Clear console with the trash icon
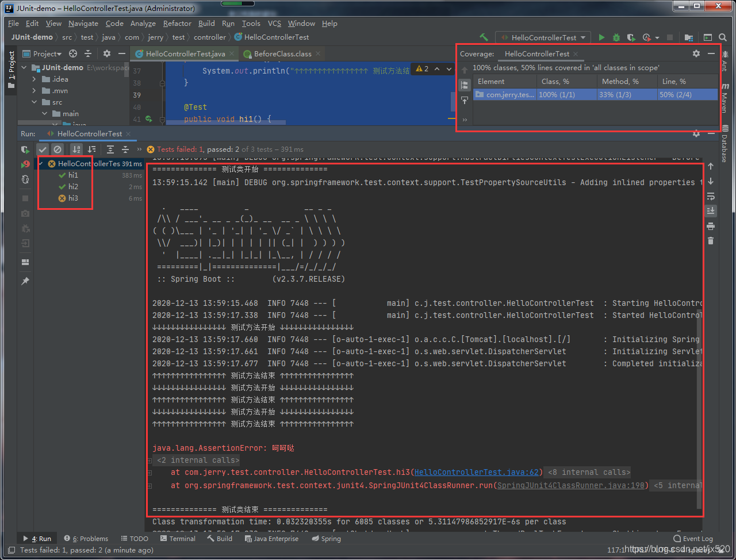The image size is (736, 560). (x=711, y=241)
